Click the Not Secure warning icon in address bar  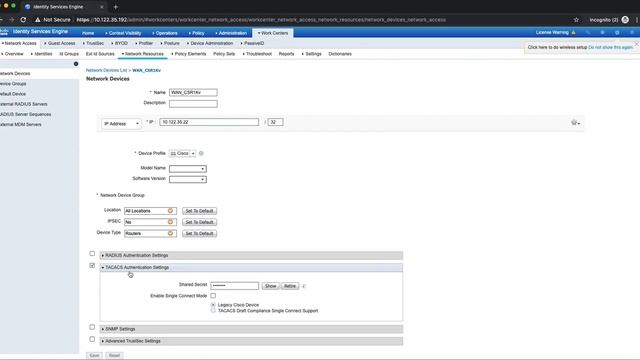pyautogui.click(x=38, y=20)
